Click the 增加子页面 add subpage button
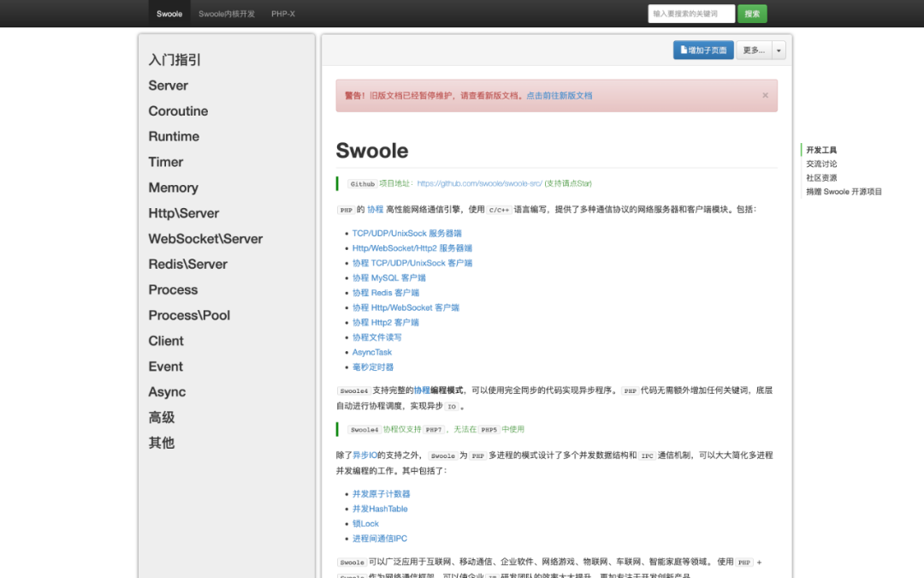This screenshot has height=578, width=924. [703, 51]
